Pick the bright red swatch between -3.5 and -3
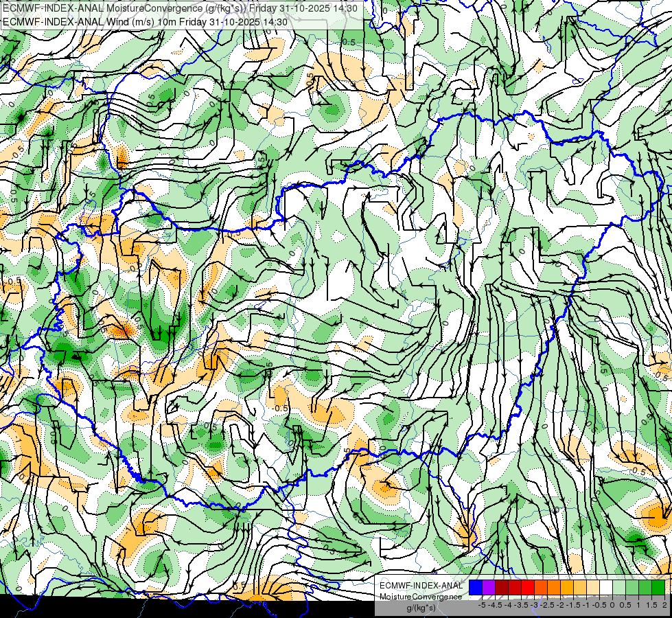The image size is (672, 618). [x=528, y=587]
